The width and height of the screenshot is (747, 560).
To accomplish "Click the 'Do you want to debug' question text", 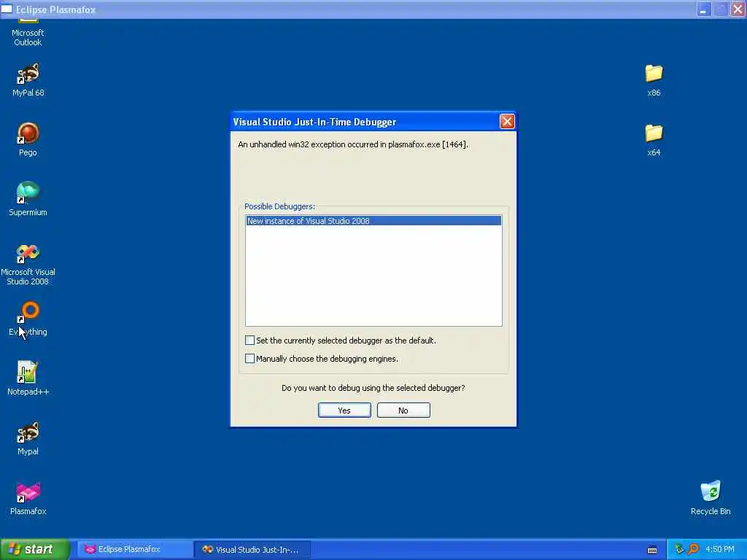I will pyautogui.click(x=373, y=388).
